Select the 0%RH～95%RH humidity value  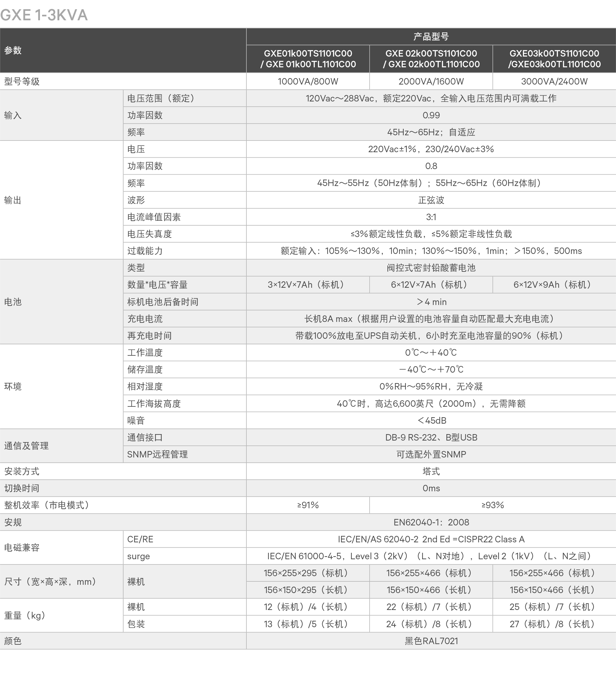(431, 386)
